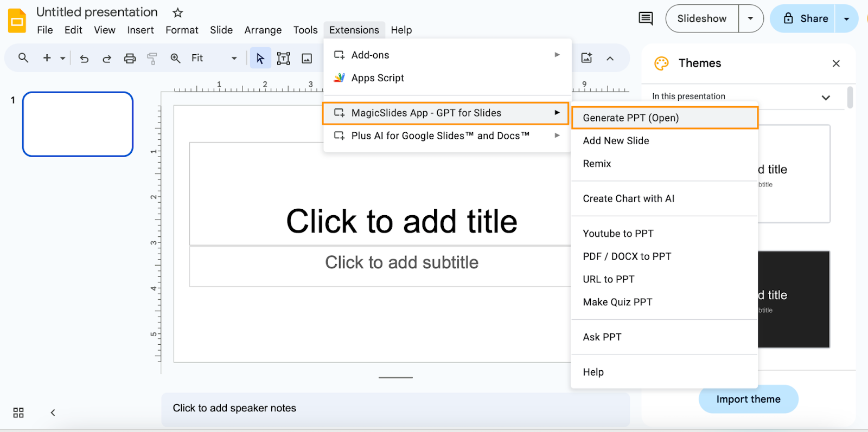Print the presentation
Screen dimensions: 868x432
click(x=130, y=59)
